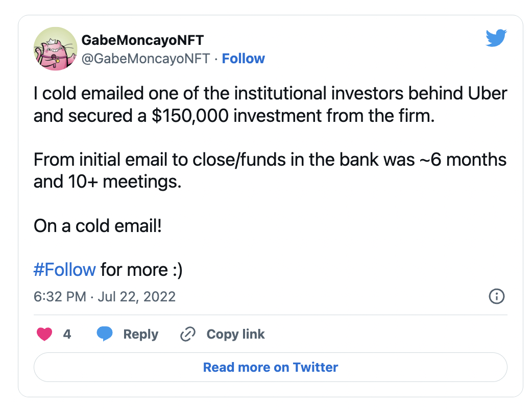532x410 pixels.
Task: Click the Read more on Twitter button
Action: pos(271,367)
